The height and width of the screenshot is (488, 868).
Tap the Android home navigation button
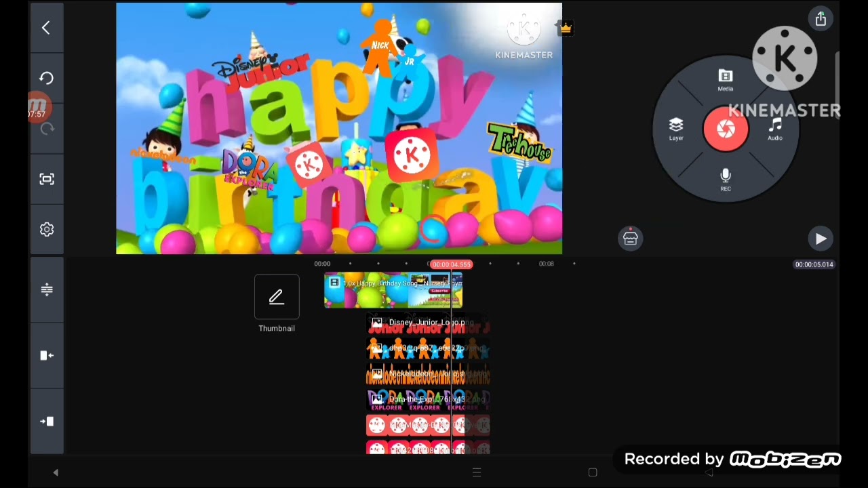(593, 472)
